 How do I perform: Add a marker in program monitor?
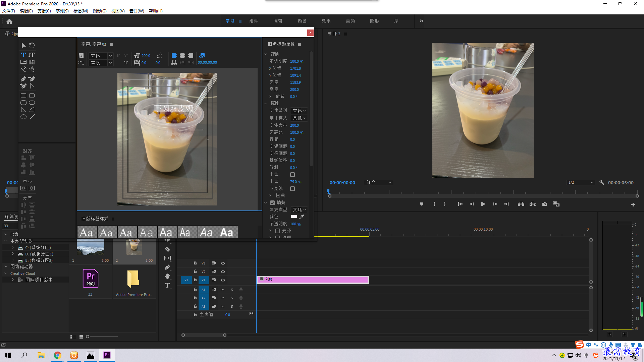point(422,204)
